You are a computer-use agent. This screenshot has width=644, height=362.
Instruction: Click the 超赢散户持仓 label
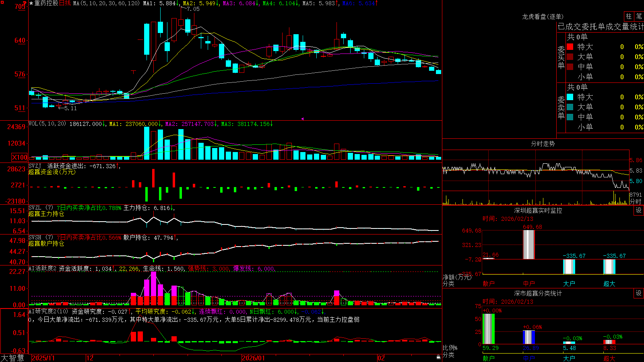(46, 243)
